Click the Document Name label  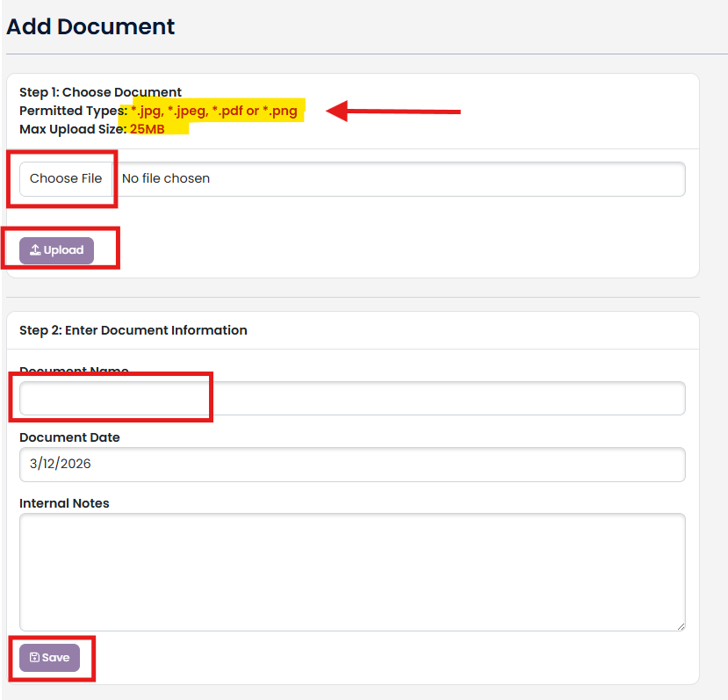click(74, 372)
